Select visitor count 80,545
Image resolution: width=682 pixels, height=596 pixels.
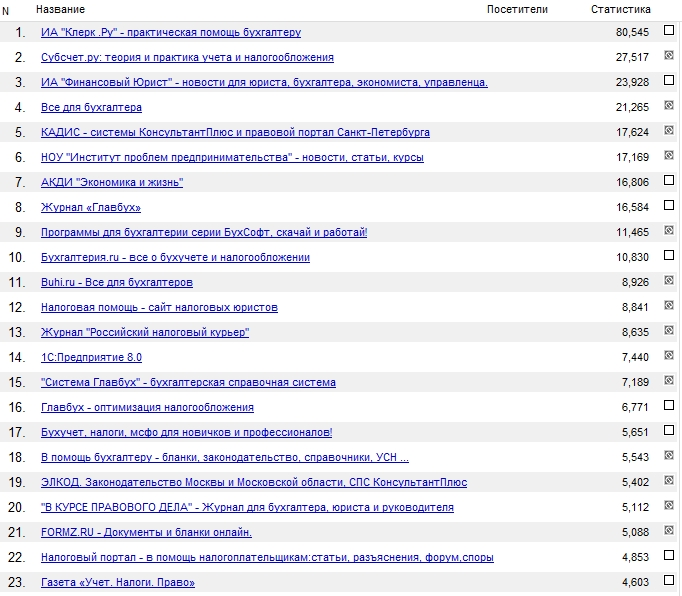(x=632, y=33)
